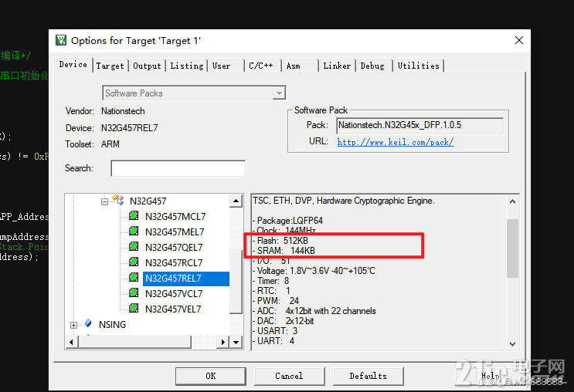Switch to the Output tab

pyautogui.click(x=147, y=66)
